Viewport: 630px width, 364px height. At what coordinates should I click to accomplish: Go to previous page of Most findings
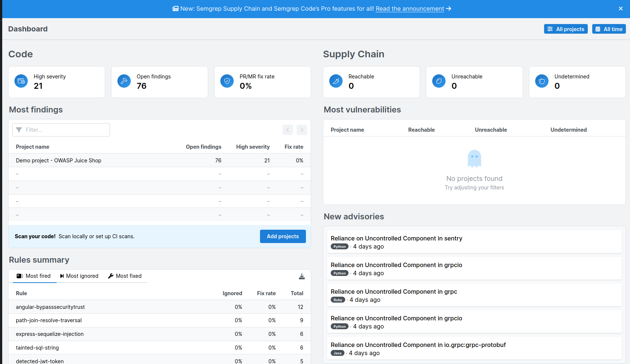(288, 130)
